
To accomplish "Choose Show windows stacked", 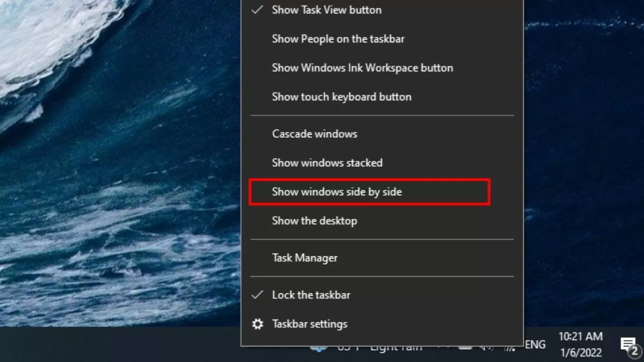I will [327, 162].
